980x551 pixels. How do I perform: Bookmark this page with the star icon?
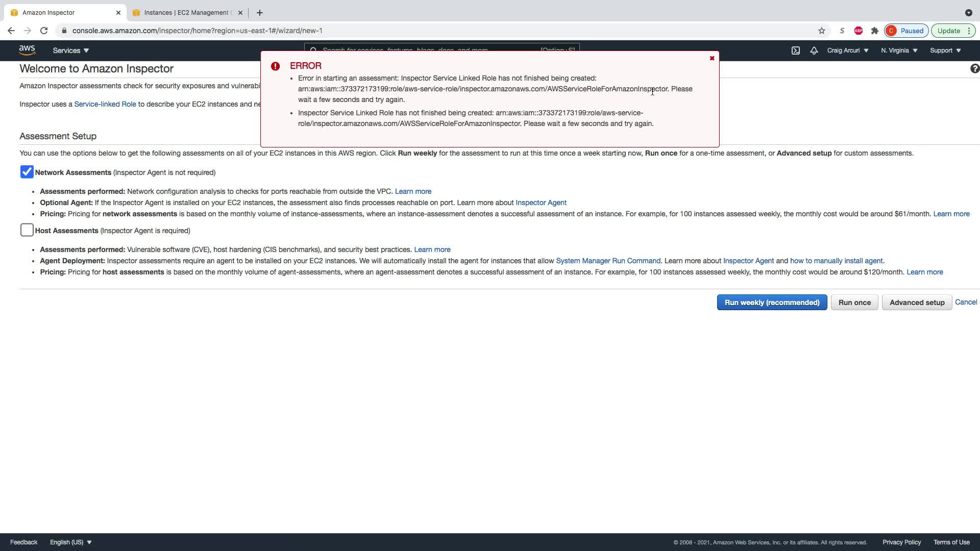[822, 31]
